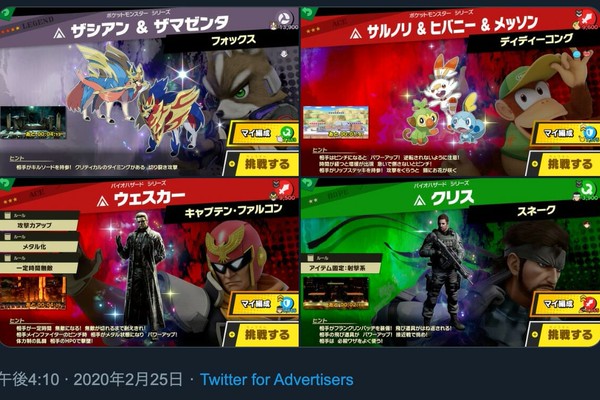Click the neutral-type icon on Zacian & Zamazenta panel
This screenshot has width=600, height=400.
point(284,18)
